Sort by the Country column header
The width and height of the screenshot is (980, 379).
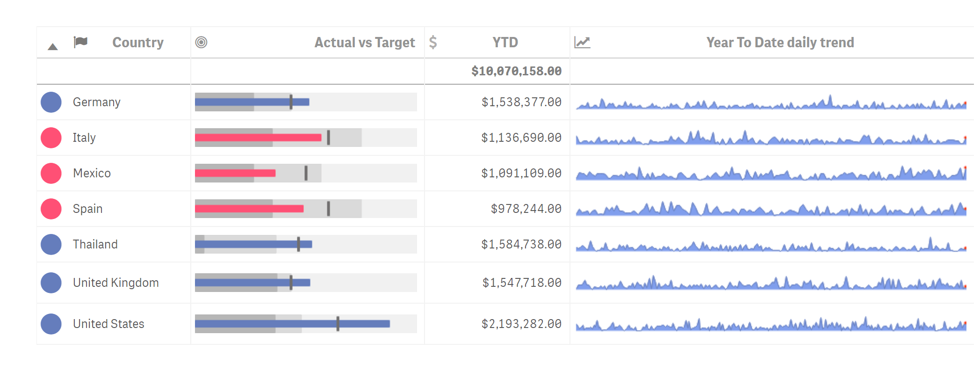[138, 43]
